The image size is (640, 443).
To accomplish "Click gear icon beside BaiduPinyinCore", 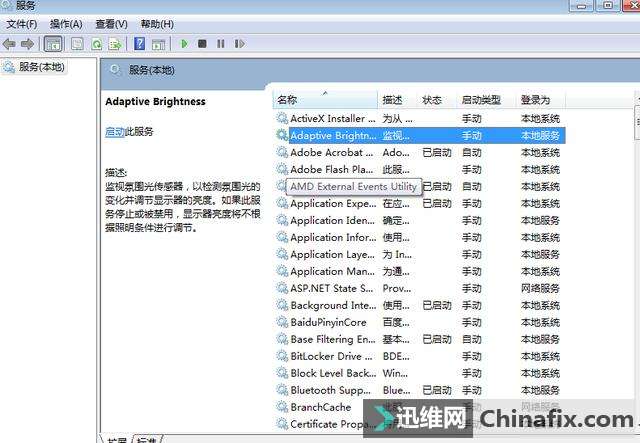I will (x=282, y=322).
